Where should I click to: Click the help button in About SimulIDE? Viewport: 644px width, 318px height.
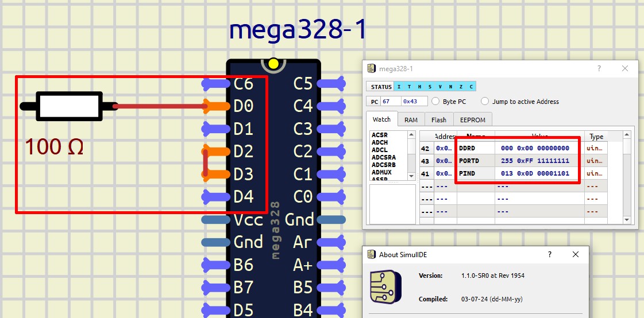[550, 254]
